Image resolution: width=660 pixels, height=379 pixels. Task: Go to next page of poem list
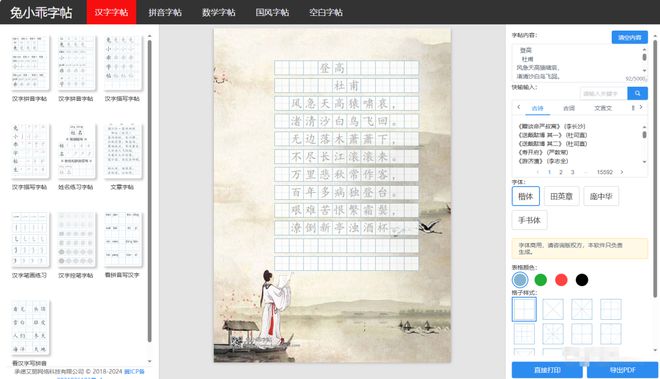coord(622,172)
